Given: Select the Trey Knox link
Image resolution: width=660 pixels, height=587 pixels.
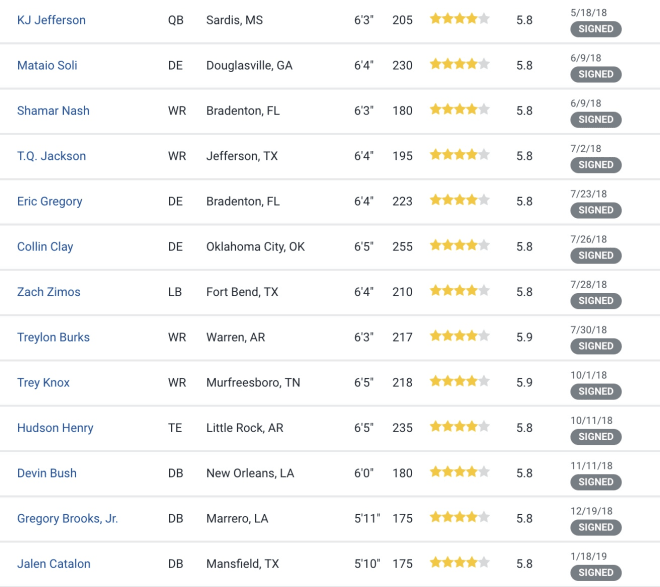Looking at the screenshot, I should click(43, 382).
